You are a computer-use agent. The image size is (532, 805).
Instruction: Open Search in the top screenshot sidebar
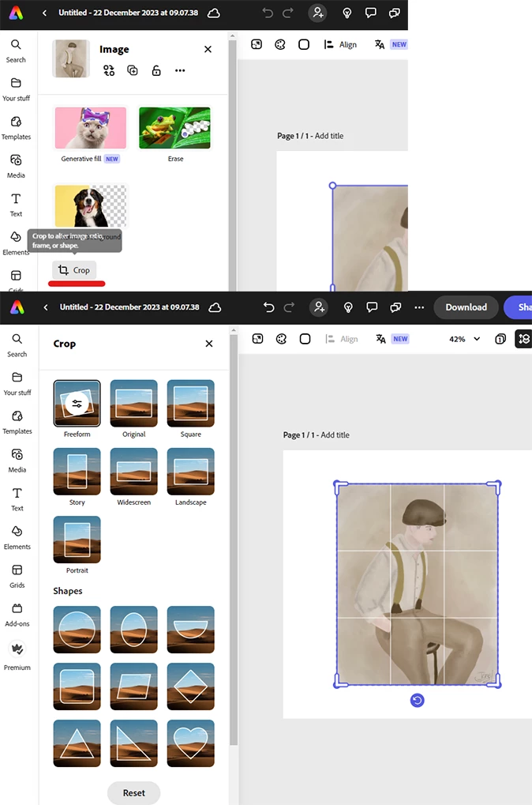click(x=16, y=51)
